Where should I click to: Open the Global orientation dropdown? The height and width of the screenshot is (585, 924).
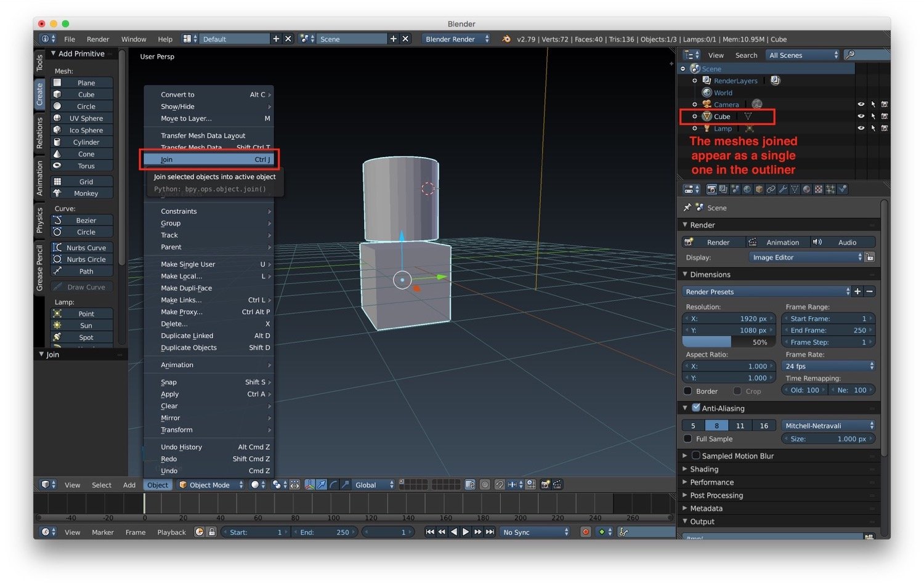pos(373,485)
